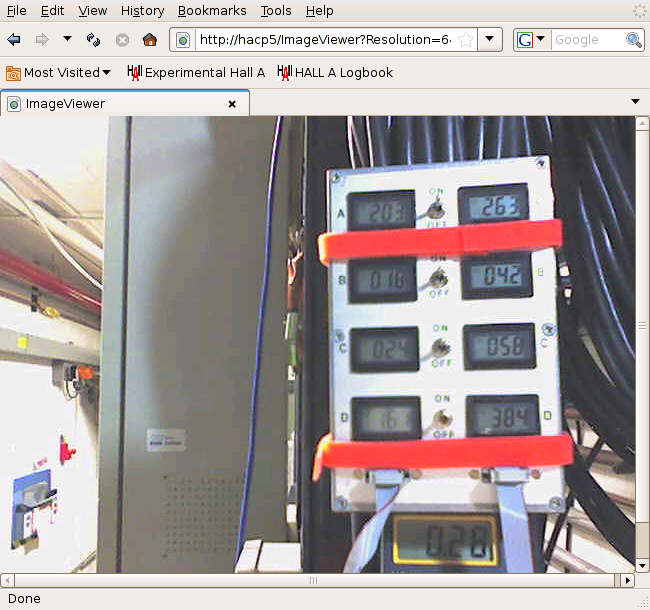Select the ImageViewer tab

coord(124,103)
